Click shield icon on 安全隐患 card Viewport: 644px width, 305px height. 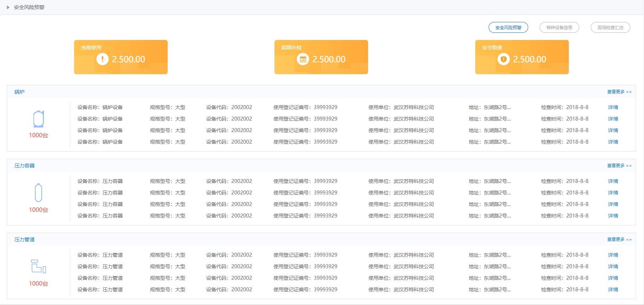(x=503, y=59)
